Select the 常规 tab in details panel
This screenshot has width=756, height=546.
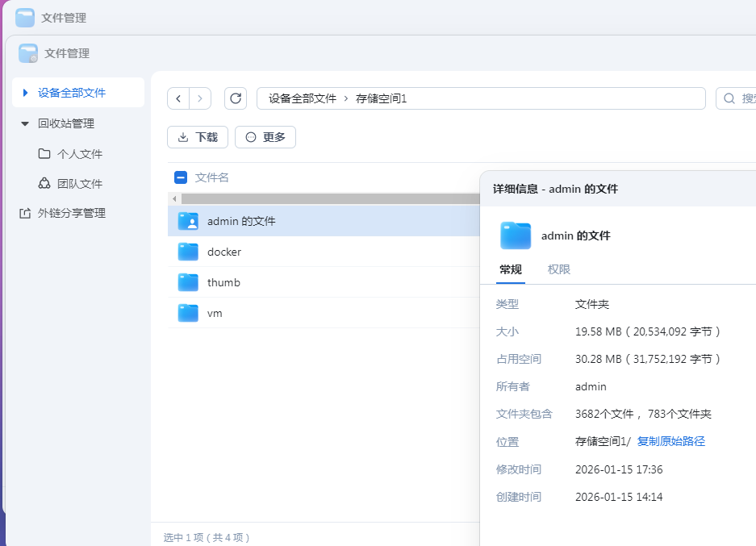pyautogui.click(x=510, y=269)
